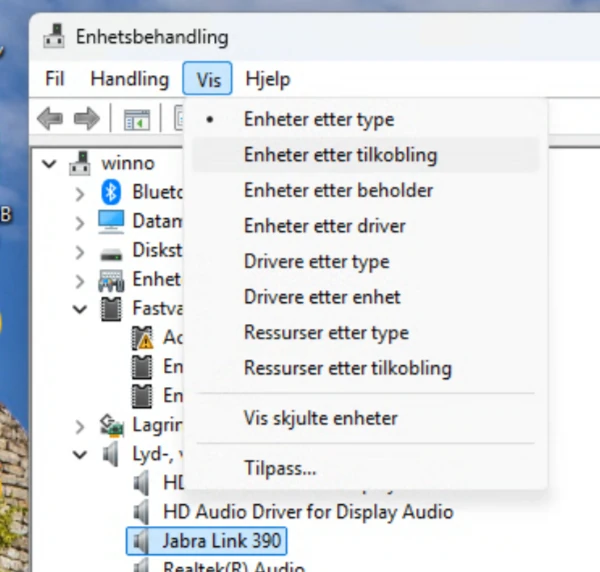Click the chip icon beside Fastva

click(x=111, y=309)
